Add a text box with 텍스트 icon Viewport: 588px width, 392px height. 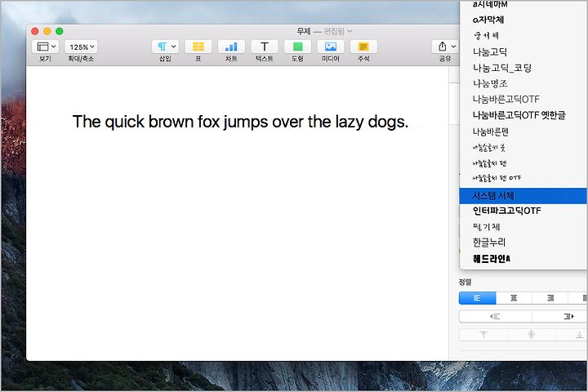[x=265, y=47]
